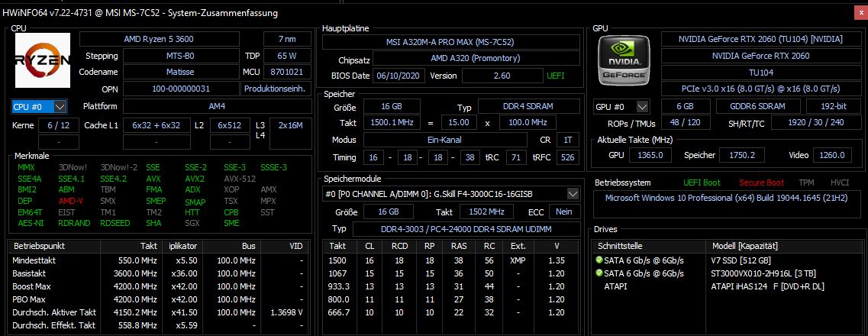Viewport: 868px width, 336px height.
Task: Click the tRC value 71
Action: point(515,158)
